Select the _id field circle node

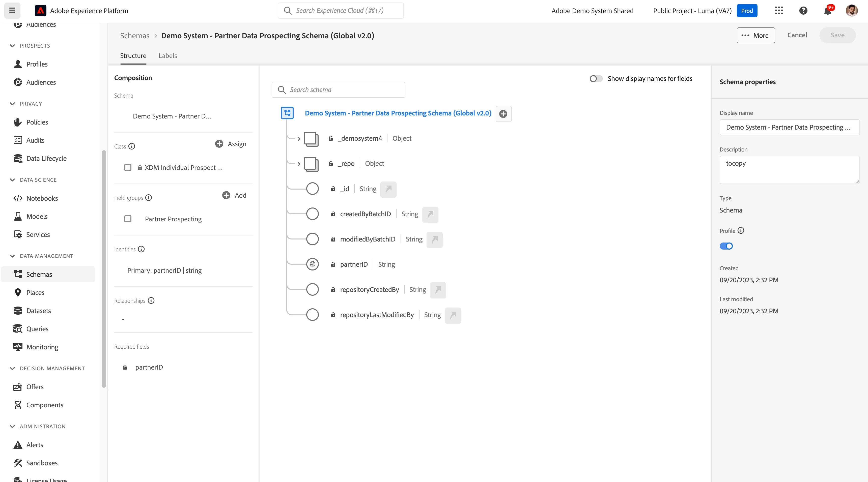point(312,189)
